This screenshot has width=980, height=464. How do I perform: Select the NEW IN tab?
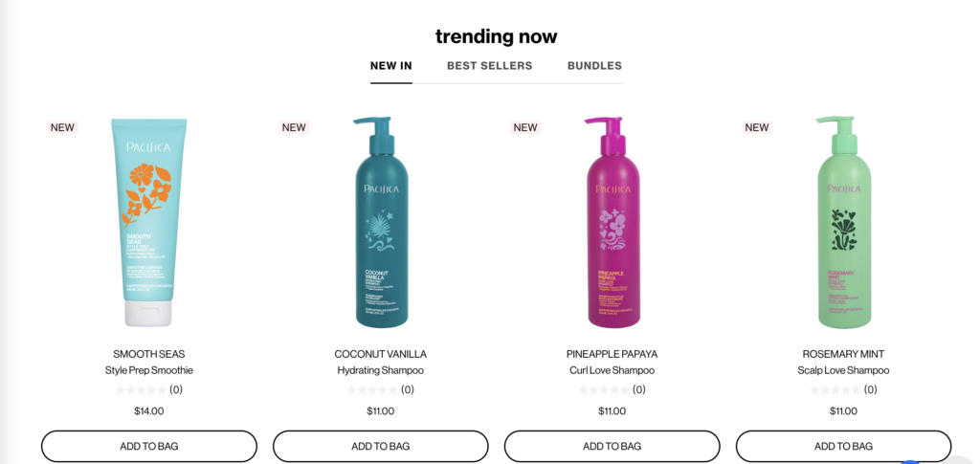point(391,66)
